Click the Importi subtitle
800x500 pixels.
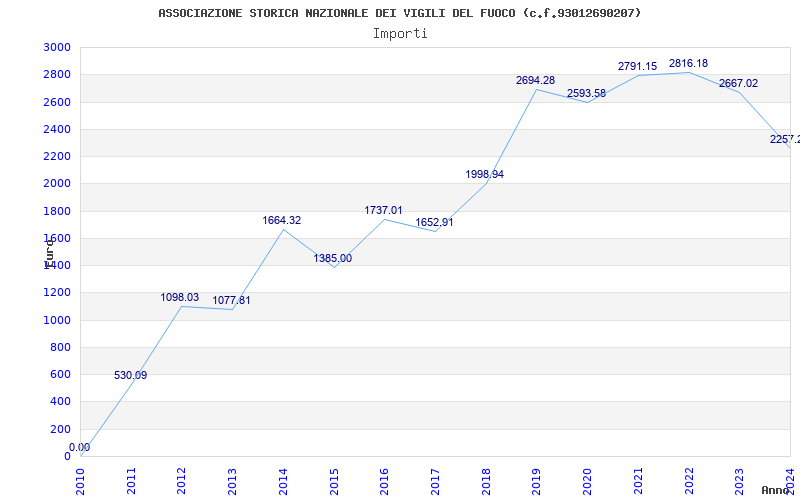pos(400,34)
